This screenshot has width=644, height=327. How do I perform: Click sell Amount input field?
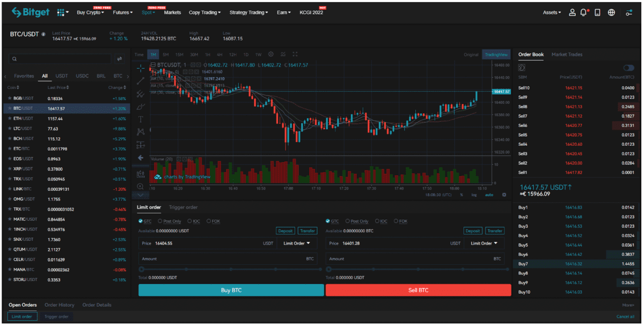tap(415, 258)
